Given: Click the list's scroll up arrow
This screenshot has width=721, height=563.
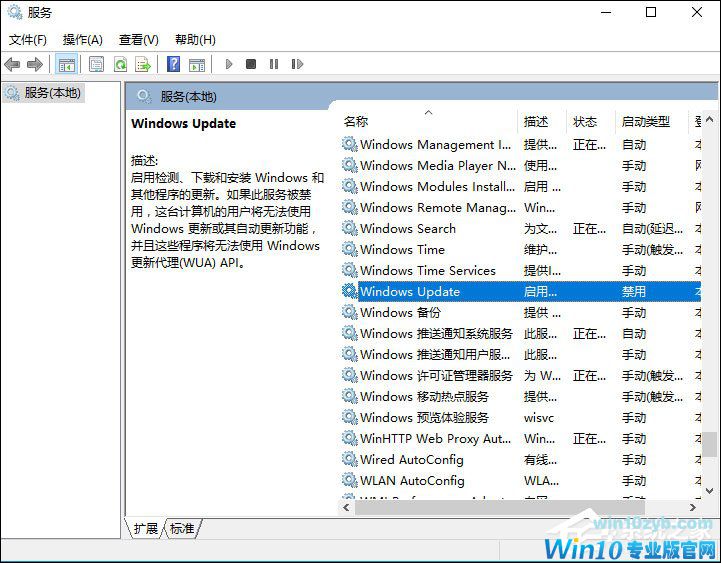Looking at the screenshot, I should pyautogui.click(x=710, y=120).
